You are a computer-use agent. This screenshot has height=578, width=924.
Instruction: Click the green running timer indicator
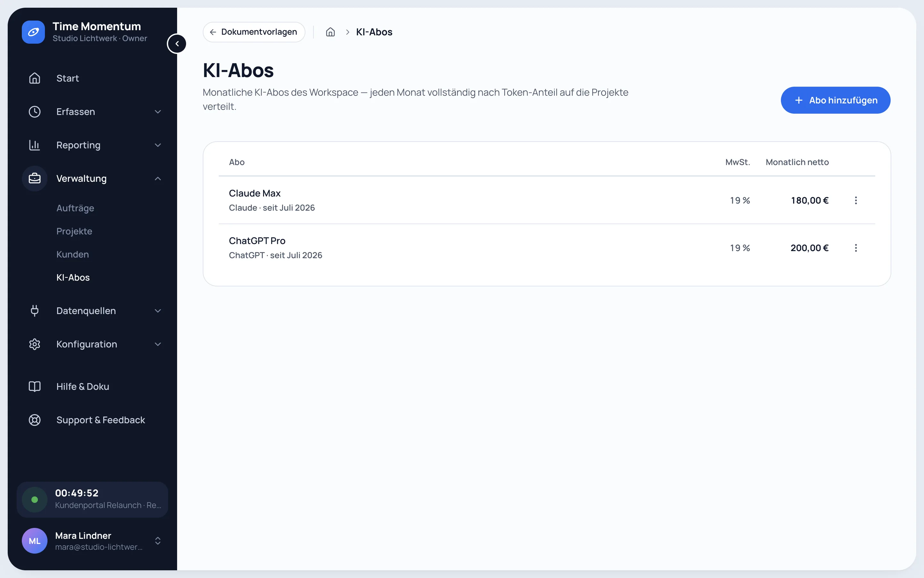click(35, 499)
